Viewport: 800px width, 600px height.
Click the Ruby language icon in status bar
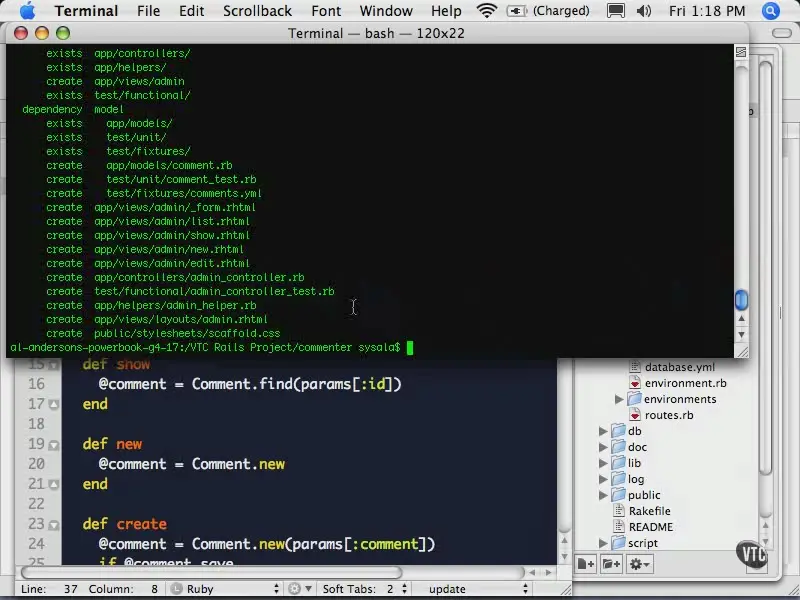click(176, 589)
